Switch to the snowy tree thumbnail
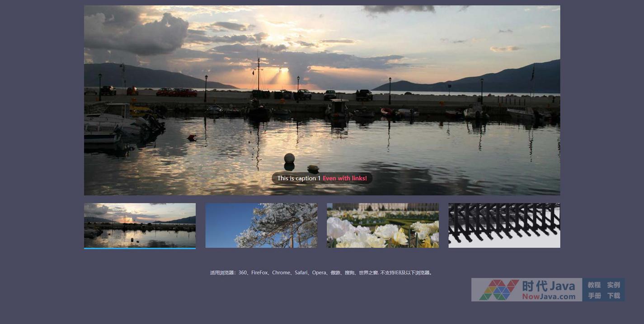The width and height of the screenshot is (644, 324). [261, 225]
